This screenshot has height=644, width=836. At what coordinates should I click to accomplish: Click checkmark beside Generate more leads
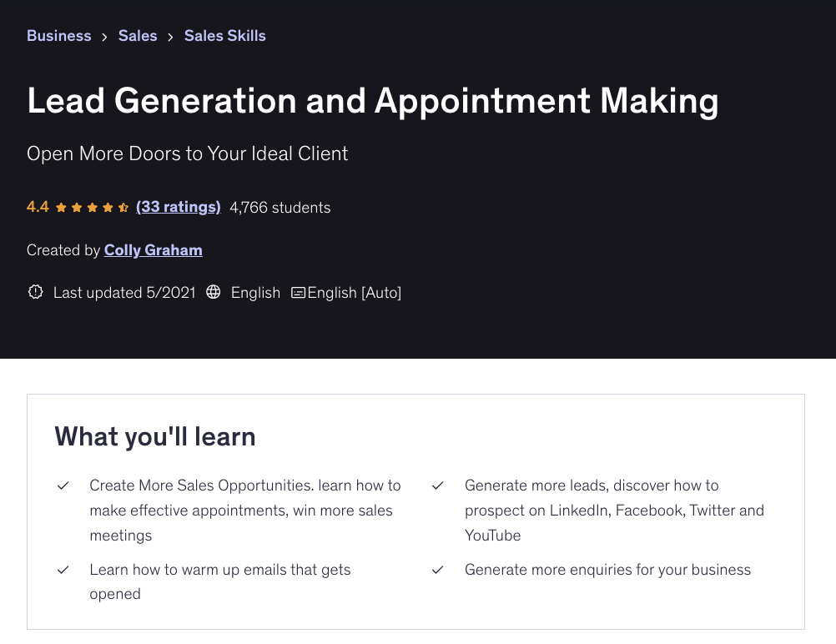coord(437,486)
